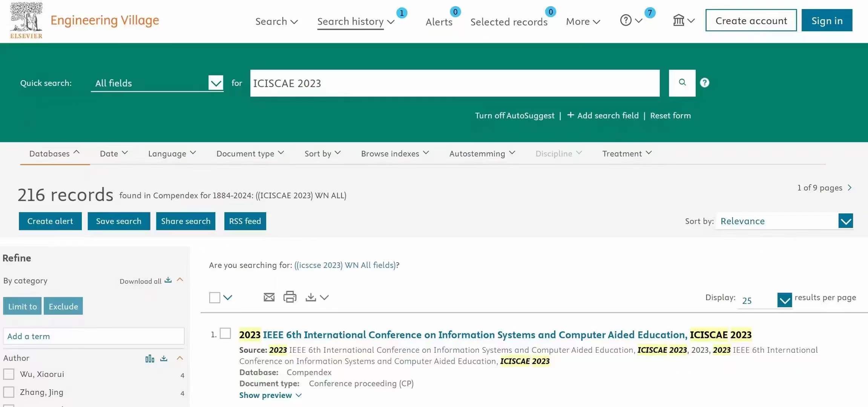Click Download all categories icon
This screenshot has width=868, height=407.
(x=168, y=280)
